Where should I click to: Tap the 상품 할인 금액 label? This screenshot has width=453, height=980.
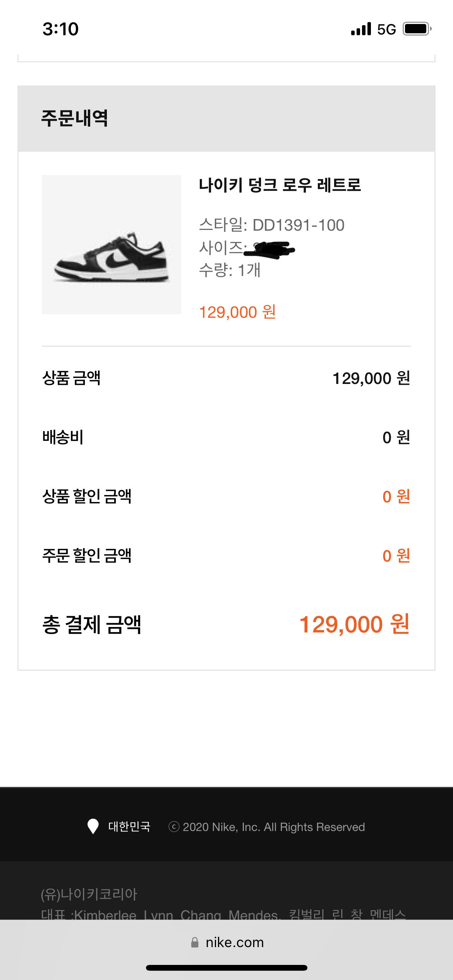click(x=87, y=497)
